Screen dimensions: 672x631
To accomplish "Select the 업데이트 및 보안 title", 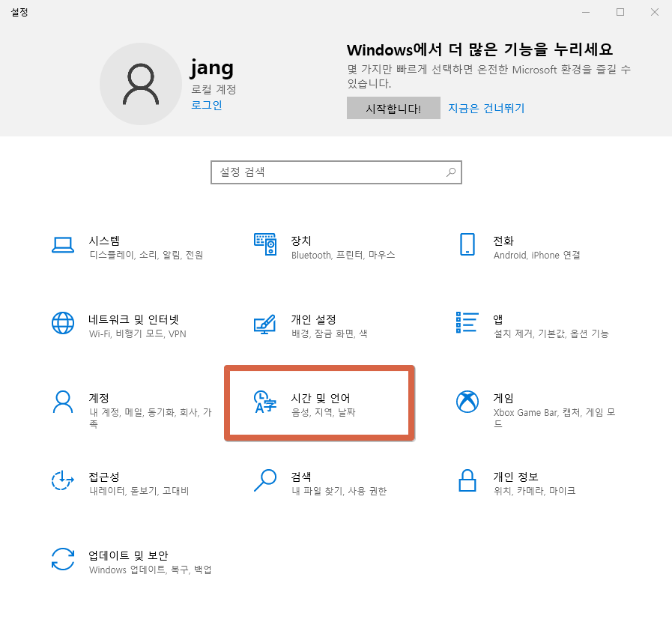I will [x=128, y=555].
